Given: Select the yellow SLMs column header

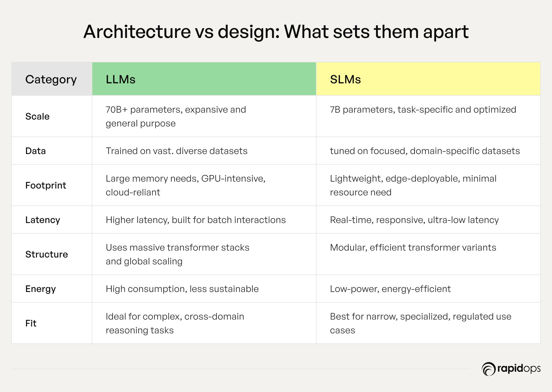Looking at the screenshot, I should coord(428,79).
